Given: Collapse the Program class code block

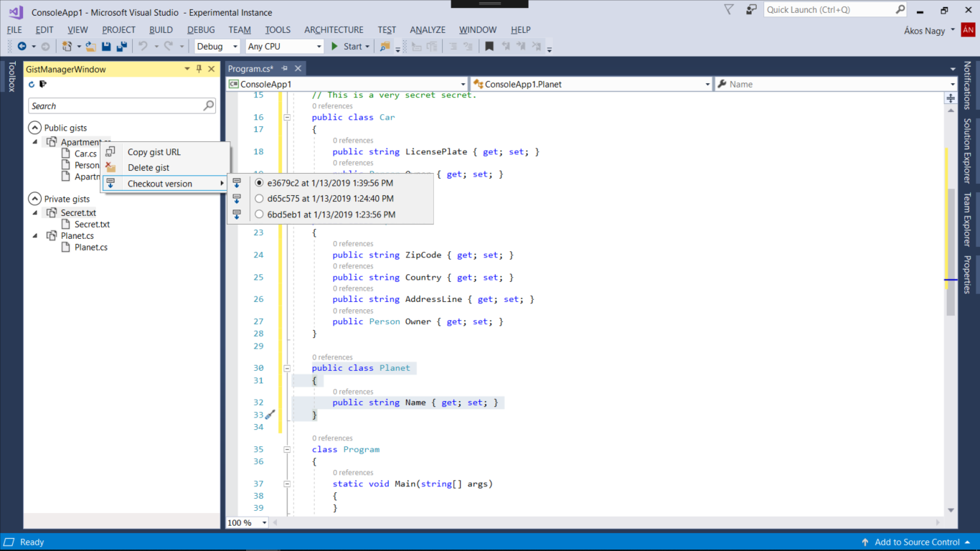Looking at the screenshot, I should click(287, 449).
